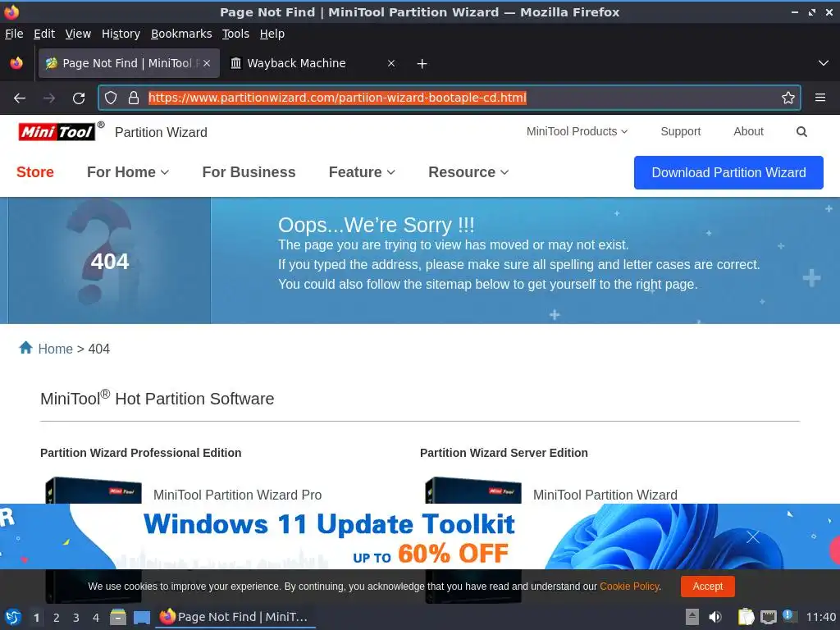
Task: List all tabs via chevron
Action: 824,63
